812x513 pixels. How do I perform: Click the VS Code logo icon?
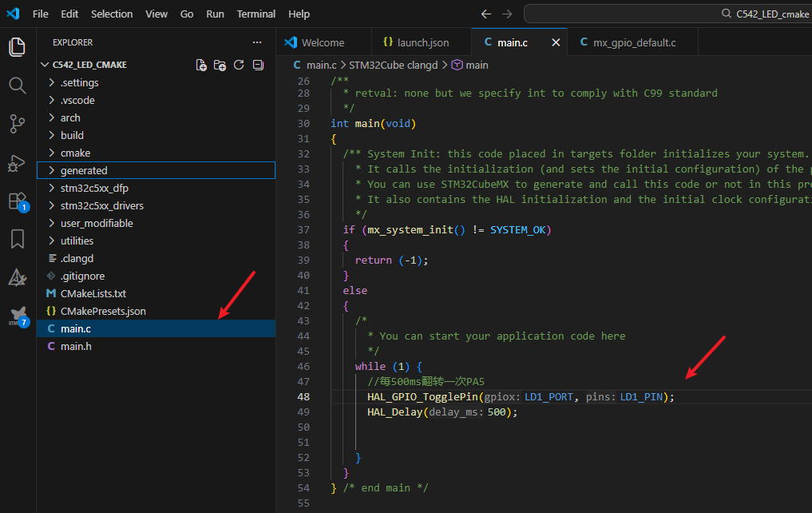coord(13,14)
